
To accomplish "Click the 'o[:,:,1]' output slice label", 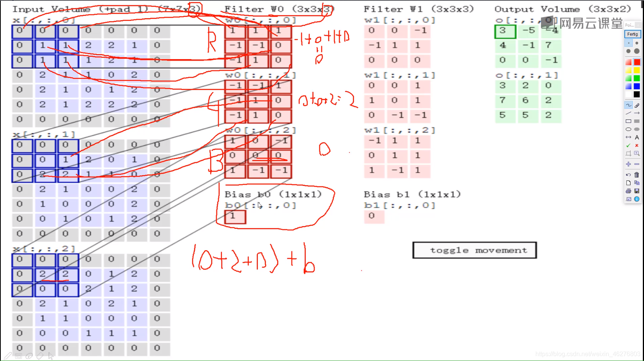I will point(527,75).
